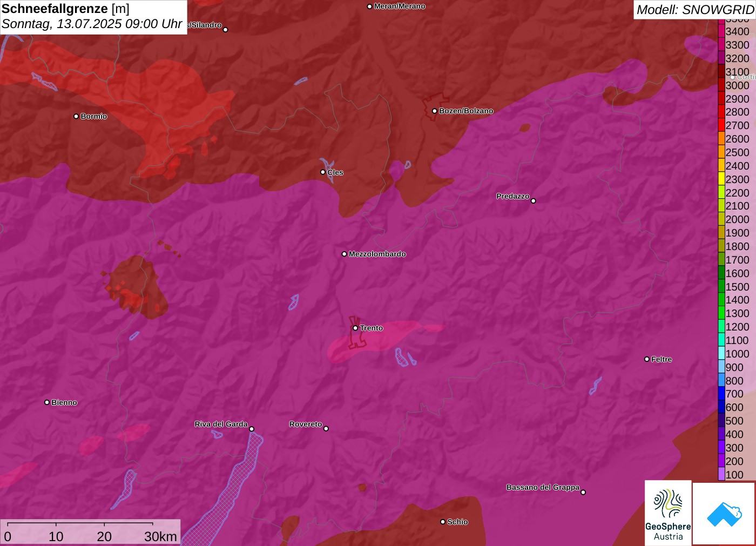Click the Riva del Garda marker dot
The width and height of the screenshot is (756, 546).
tap(252, 429)
